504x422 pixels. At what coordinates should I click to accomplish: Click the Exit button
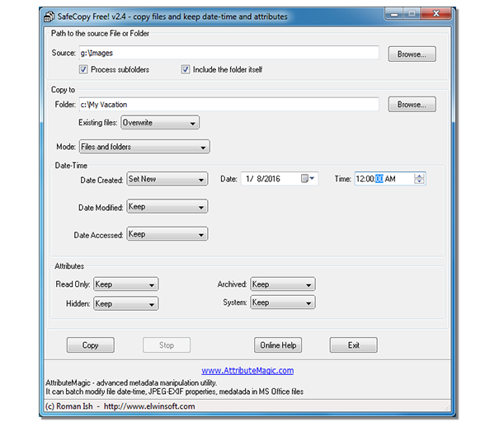[354, 345]
